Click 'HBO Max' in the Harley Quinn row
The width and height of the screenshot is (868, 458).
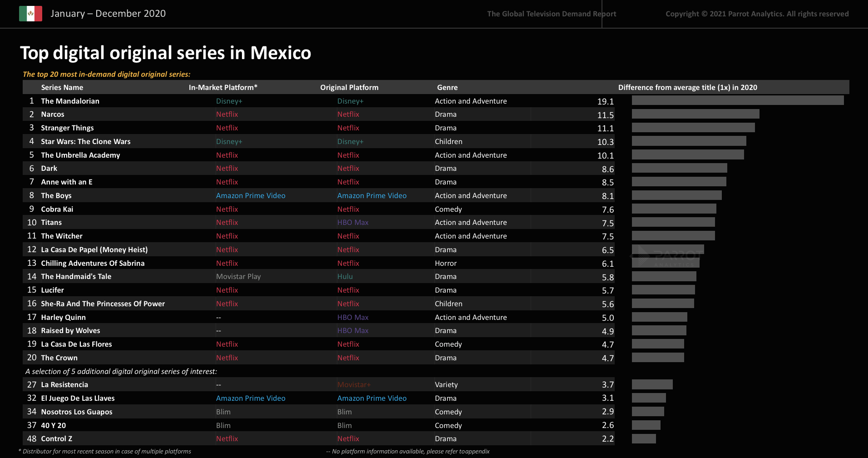353,317
